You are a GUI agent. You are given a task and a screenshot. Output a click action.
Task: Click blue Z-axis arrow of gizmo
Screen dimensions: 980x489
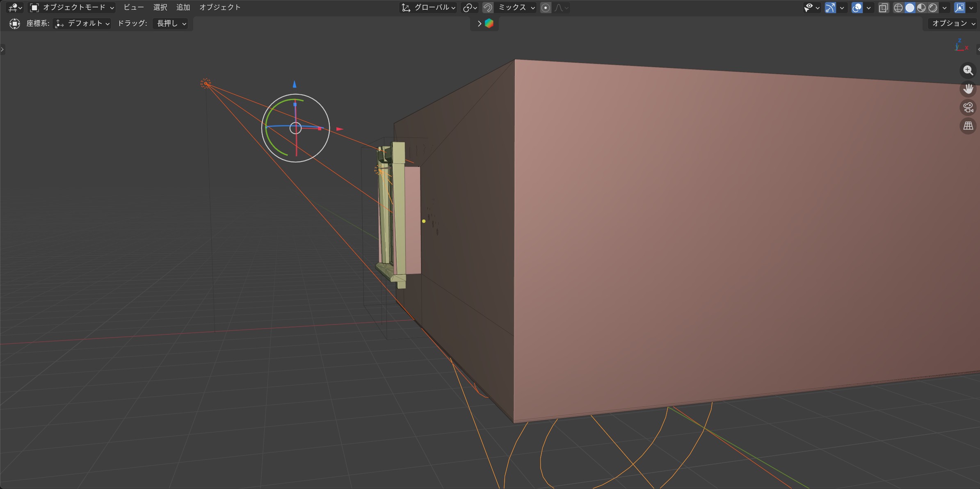pos(295,85)
